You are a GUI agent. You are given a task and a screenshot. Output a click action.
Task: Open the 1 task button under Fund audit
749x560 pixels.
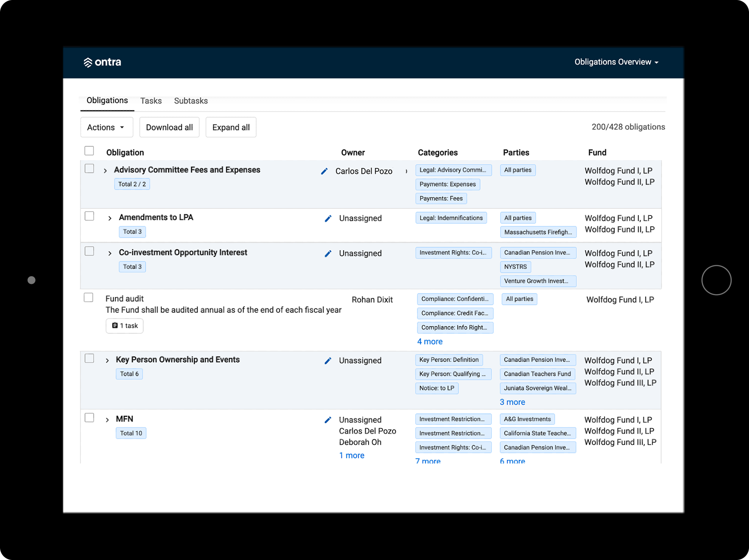pyautogui.click(x=125, y=326)
